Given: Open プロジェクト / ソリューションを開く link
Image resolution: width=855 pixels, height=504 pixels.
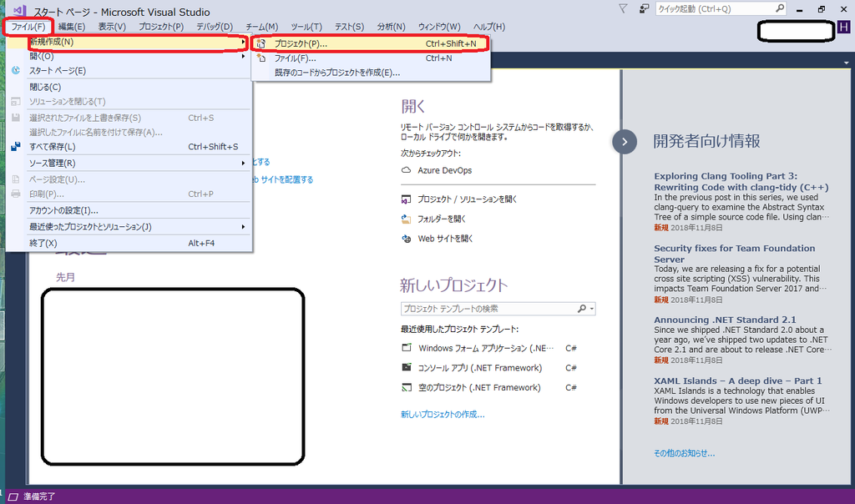Looking at the screenshot, I should point(468,199).
